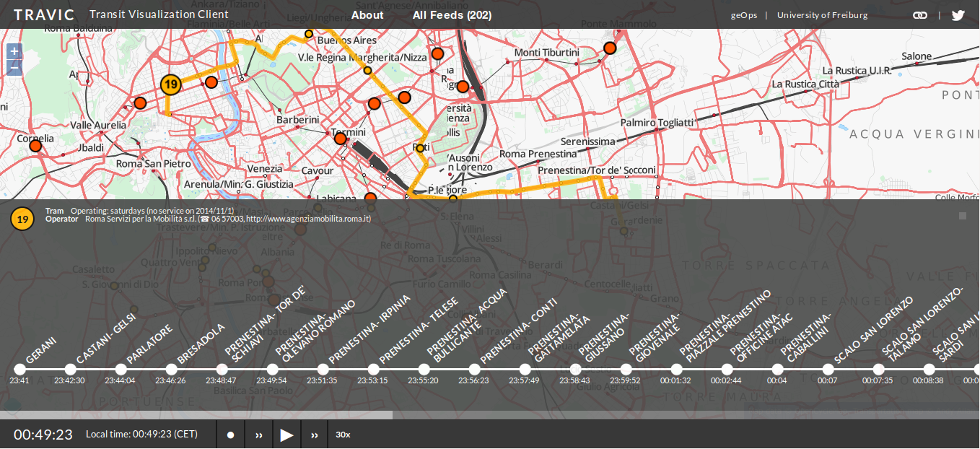Image resolution: width=980 pixels, height=449 pixels.
Task: Select orange vehicle near V.le Regina Margherita/Nizza
Action: pyautogui.click(x=437, y=54)
